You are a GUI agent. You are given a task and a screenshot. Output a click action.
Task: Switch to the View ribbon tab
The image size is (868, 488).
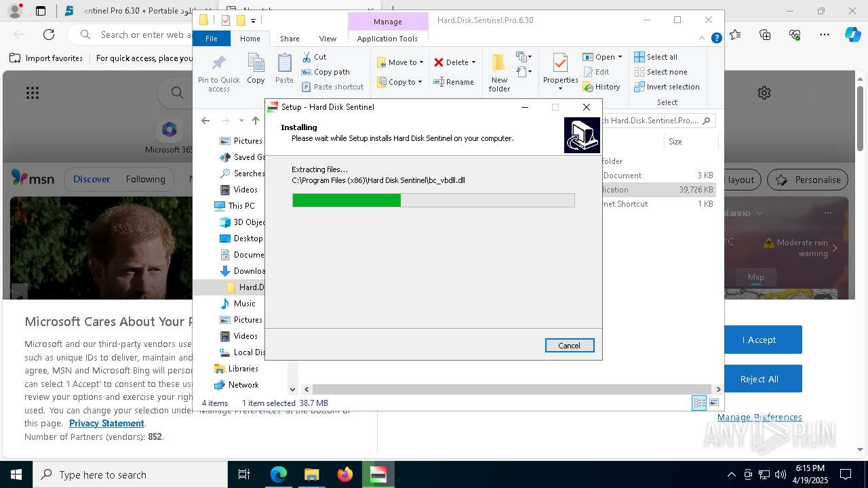click(328, 39)
